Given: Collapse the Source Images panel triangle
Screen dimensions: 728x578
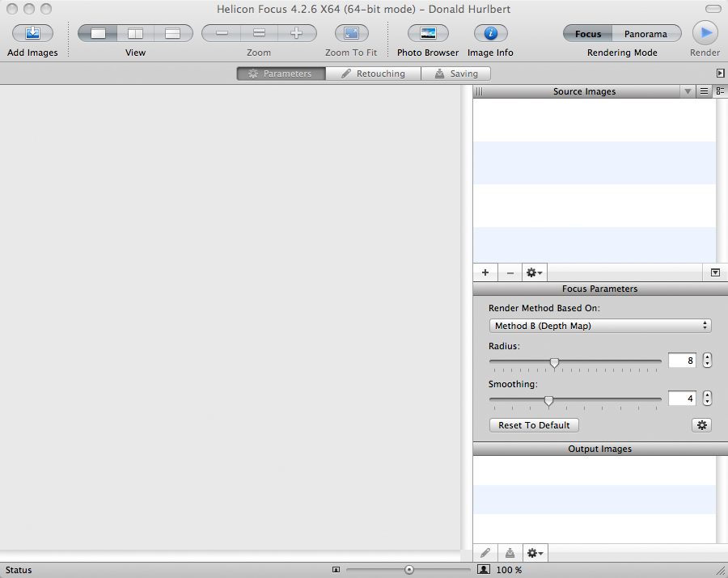Looking at the screenshot, I should [716, 272].
